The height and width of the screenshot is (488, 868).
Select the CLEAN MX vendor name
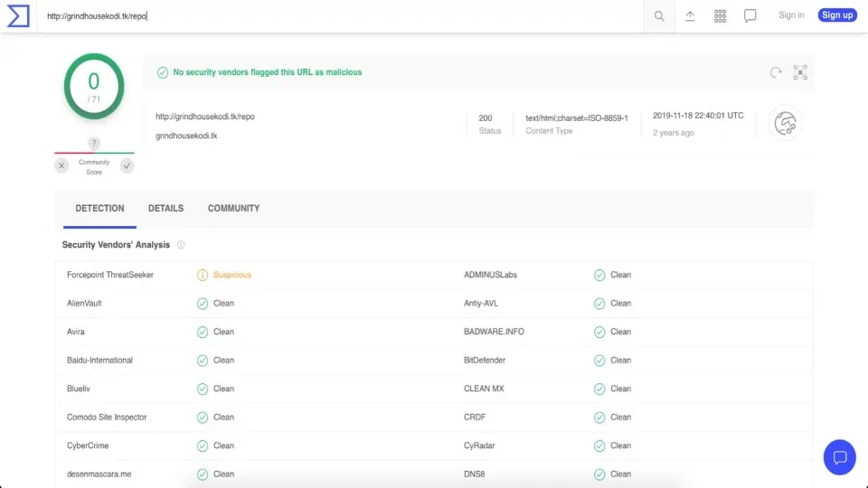pyautogui.click(x=484, y=389)
